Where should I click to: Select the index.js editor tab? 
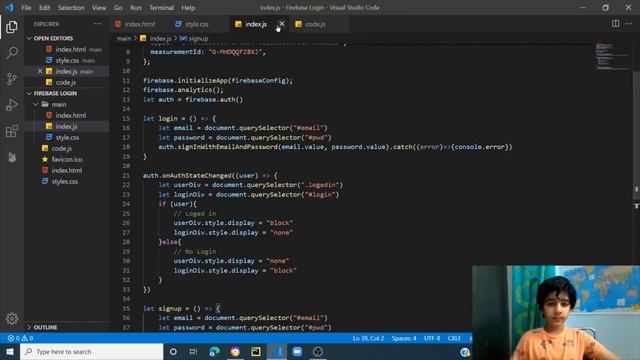click(x=256, y=24)
